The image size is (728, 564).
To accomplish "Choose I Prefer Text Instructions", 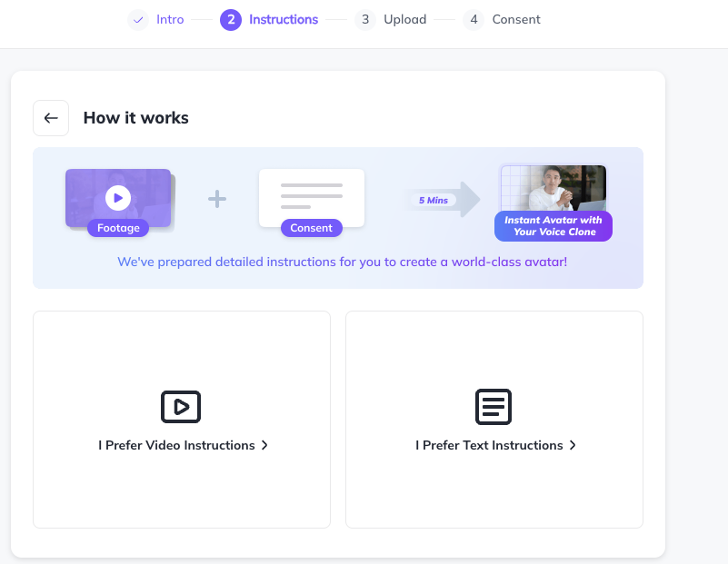I will tap(489, 445).
